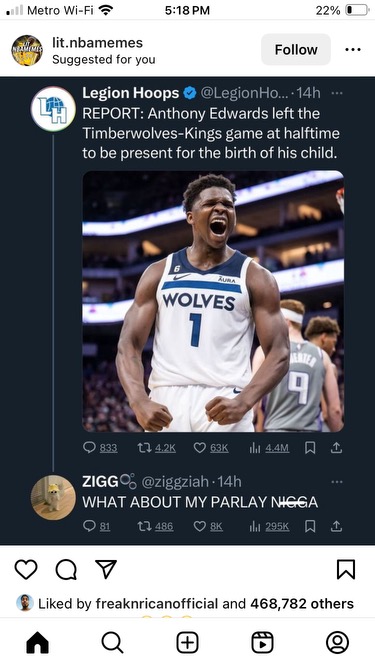Go to the Home tab
This screenshot has width=375, height=667.
pos(37,642)
